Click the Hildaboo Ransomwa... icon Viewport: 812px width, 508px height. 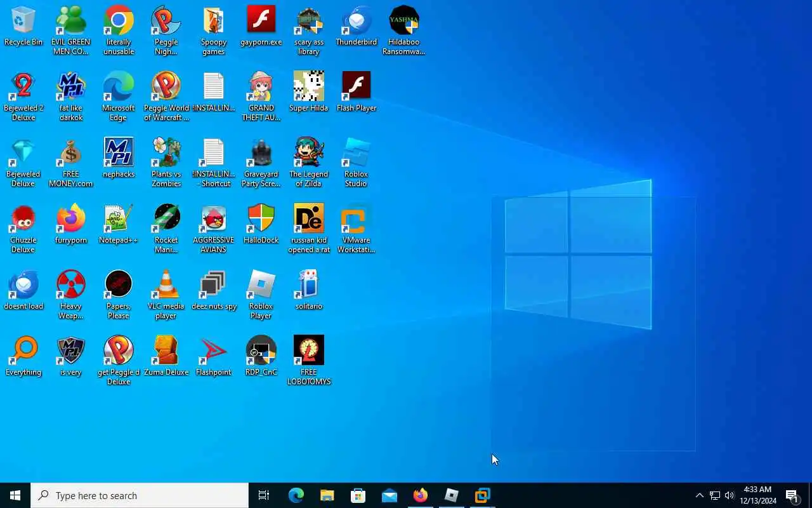(404, 30)
